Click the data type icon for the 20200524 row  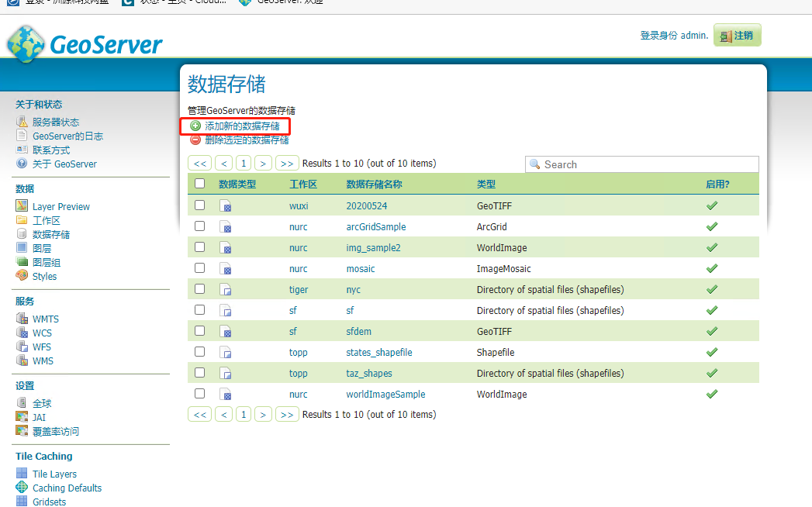click(x=226, y=206)
